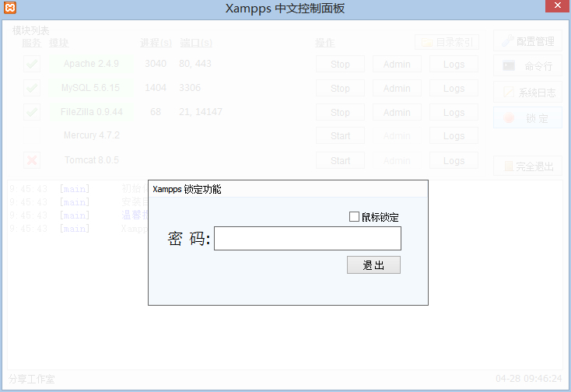571x392 pixels.
Task: Open Admin for Tomcat
Action: (x=397, y=160)
